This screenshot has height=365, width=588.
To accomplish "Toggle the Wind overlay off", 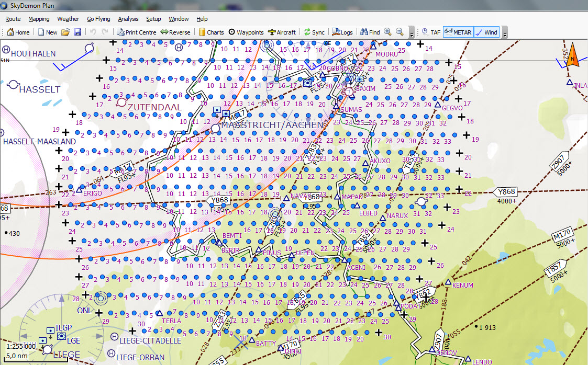I will pyautogui.click(x=486, y=32).
